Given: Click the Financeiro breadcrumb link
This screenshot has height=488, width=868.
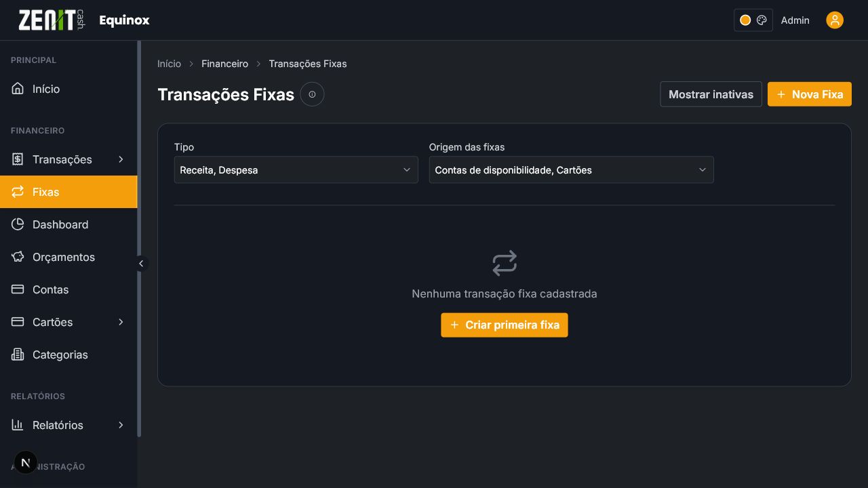Looking at the screenshot, I should [x=224, y=64].
